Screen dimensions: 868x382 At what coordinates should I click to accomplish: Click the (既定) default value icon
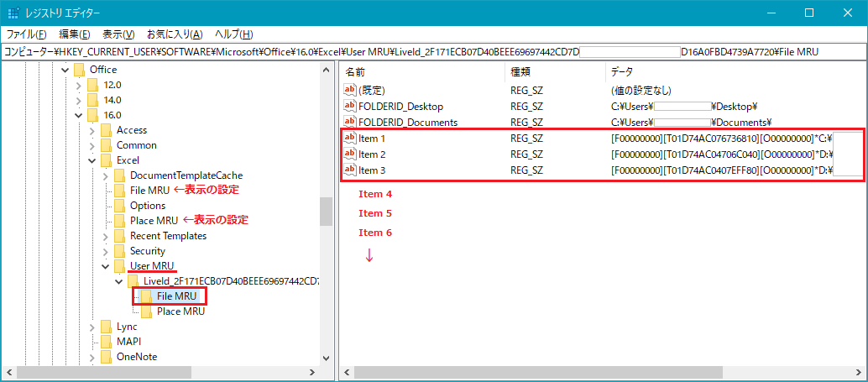[x=350, y=90]
